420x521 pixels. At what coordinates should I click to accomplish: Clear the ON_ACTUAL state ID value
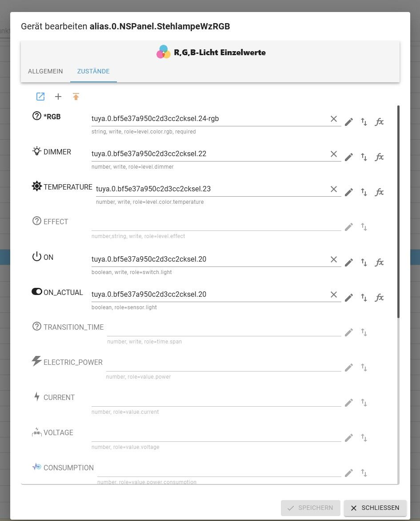pos(334,294)
